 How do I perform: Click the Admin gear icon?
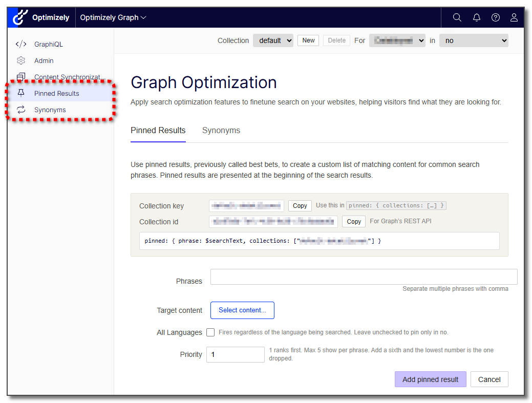pos(21,60)
